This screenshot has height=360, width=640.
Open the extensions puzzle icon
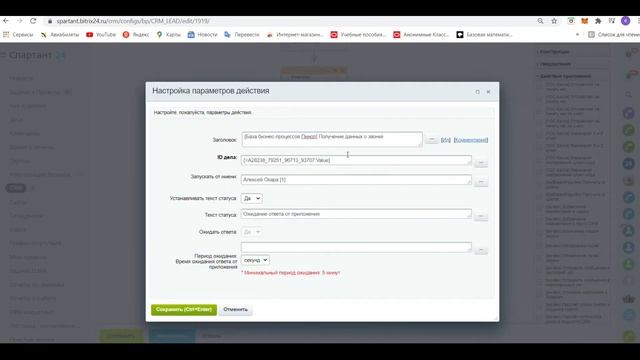(598, 21)
